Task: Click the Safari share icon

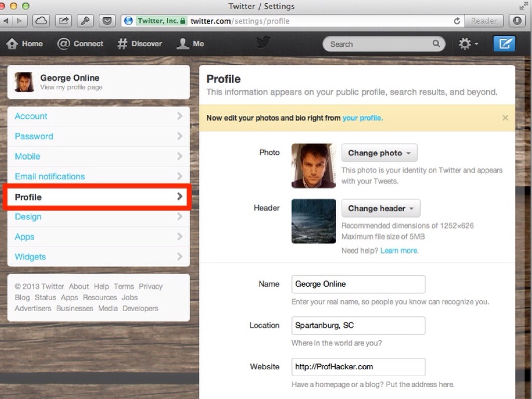Action: pos(63,21)
